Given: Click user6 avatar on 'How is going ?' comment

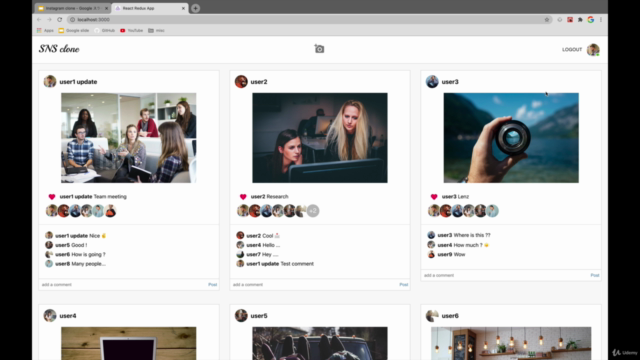Looking at the screenshot, I should click(49, 254).
